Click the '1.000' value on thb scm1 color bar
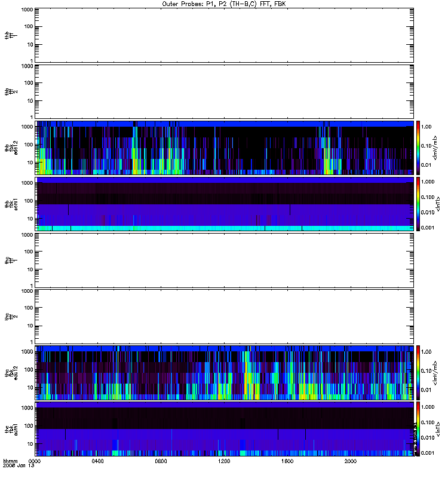Image resolution: width=448 pixels, height=478 pixels. tap(428, 182)
